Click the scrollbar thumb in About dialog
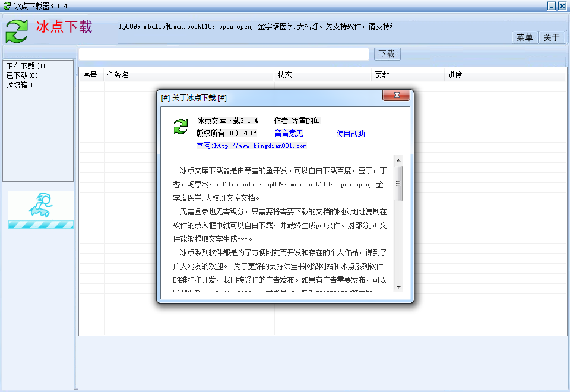 398,184
